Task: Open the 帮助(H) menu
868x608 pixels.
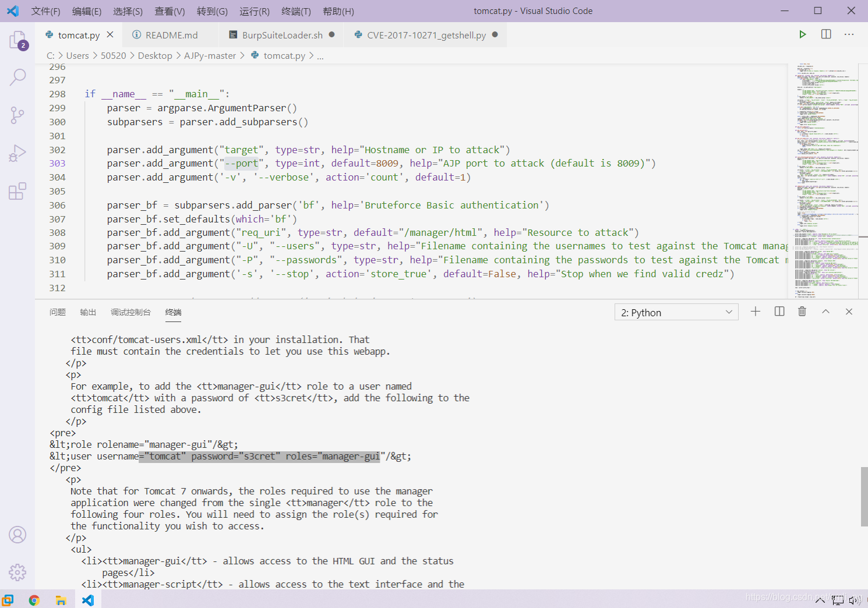Action: 338,11
